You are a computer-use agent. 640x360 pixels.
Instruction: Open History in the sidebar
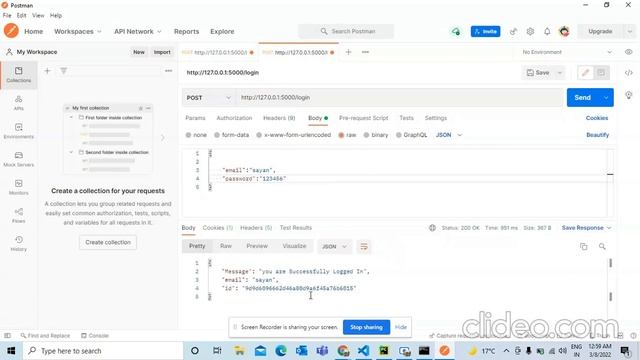coord(19,244)
